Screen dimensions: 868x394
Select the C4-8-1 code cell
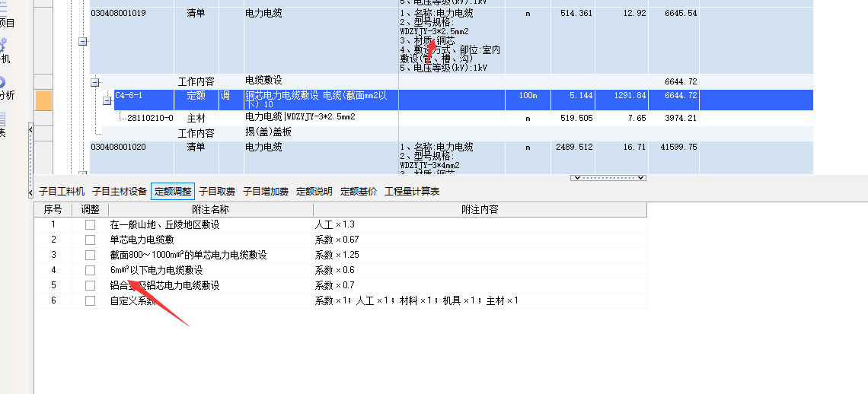[143, 100]
